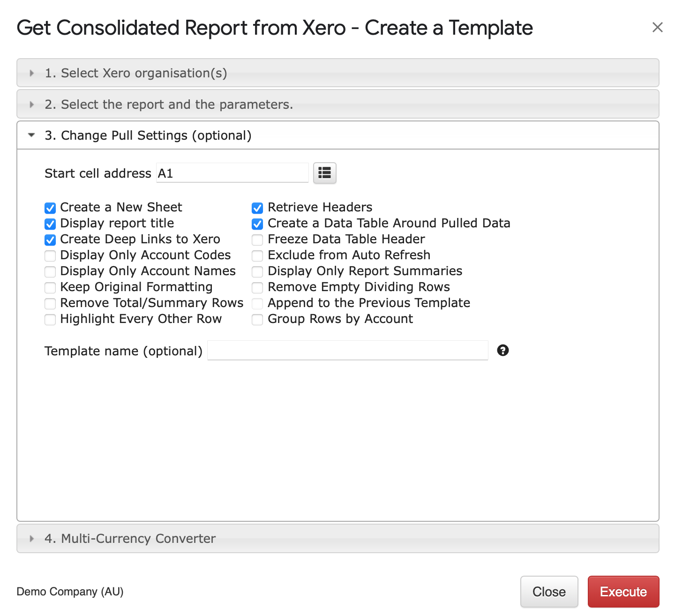Click the Start cell address field
The image size is (690, 616).
click(232, 173)
